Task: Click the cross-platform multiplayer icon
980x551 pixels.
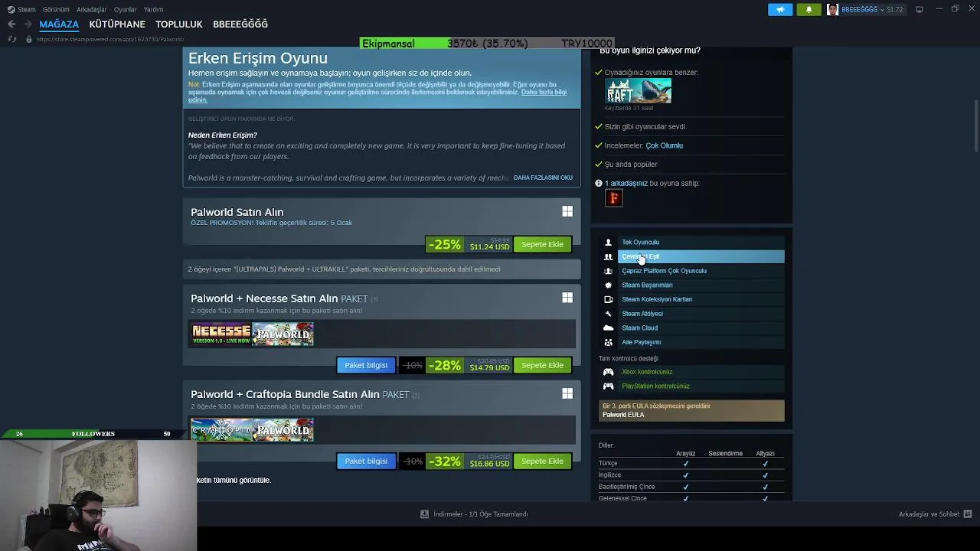Action: tap(608, 271)
